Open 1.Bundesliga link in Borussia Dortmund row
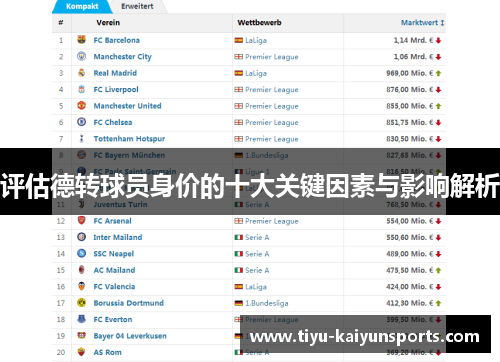Viewport: 500px width, 362px height. [x=267, y=303]
